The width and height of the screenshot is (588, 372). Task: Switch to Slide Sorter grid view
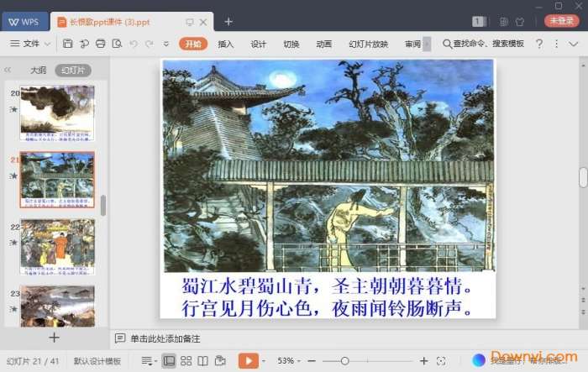(x=186, y=361)
